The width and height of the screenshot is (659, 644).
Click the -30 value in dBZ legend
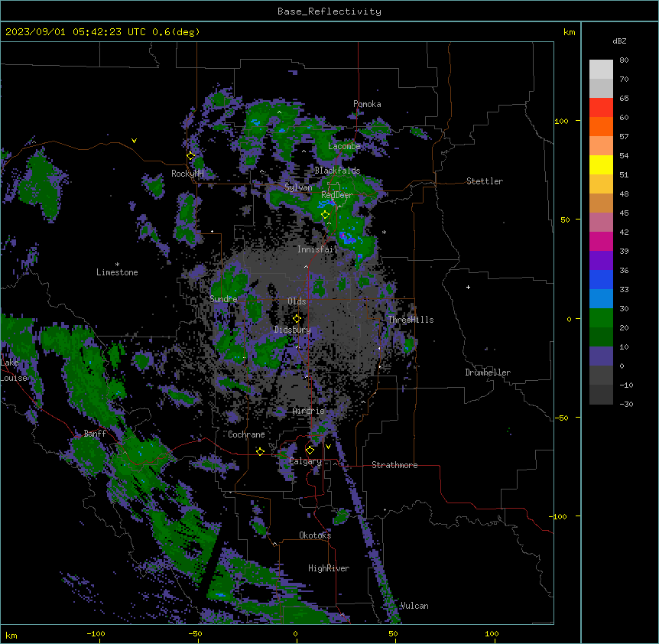point(626,405)
